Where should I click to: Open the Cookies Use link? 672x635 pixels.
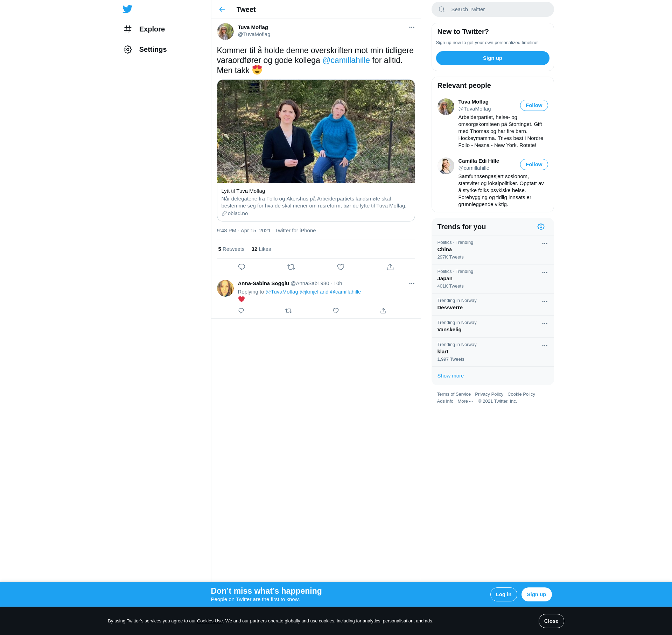point(210,621)
